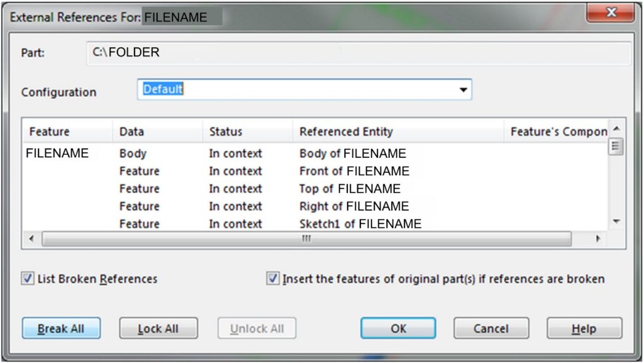Click the list's scroll-up arrow
Image resolution: width=644 pixels, height=363 pixels.
click(616, 128)
